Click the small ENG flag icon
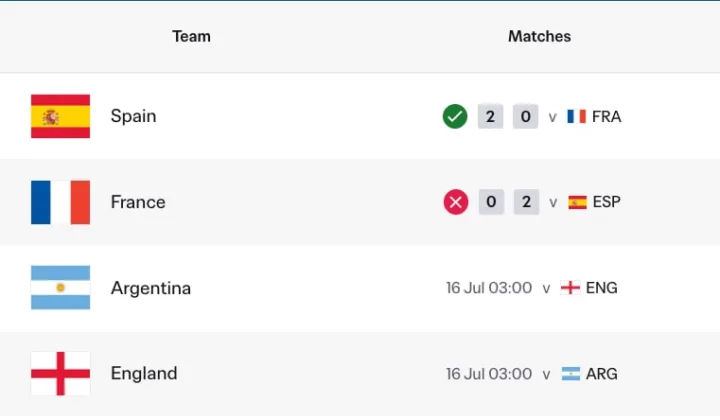The image size is (720, 420). pos(570,288)
